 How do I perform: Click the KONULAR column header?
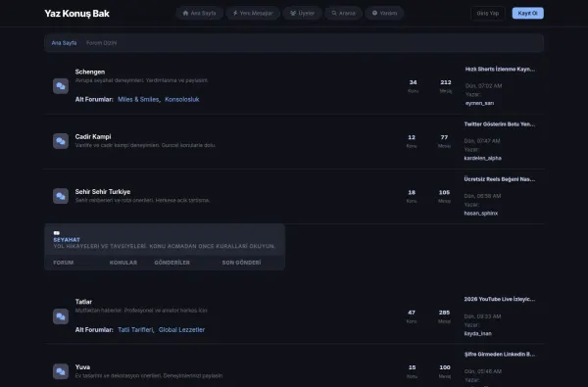coord(123,263)
